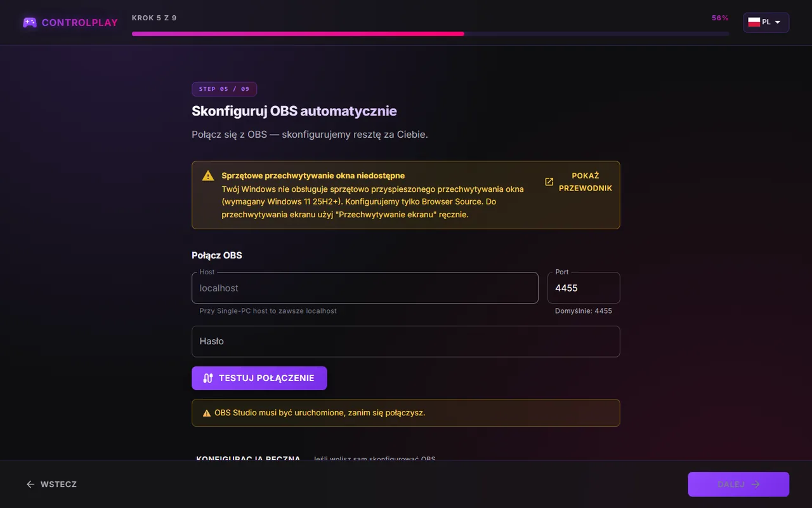Click the warning triangle in hardware capture alert

click(208, 176)
